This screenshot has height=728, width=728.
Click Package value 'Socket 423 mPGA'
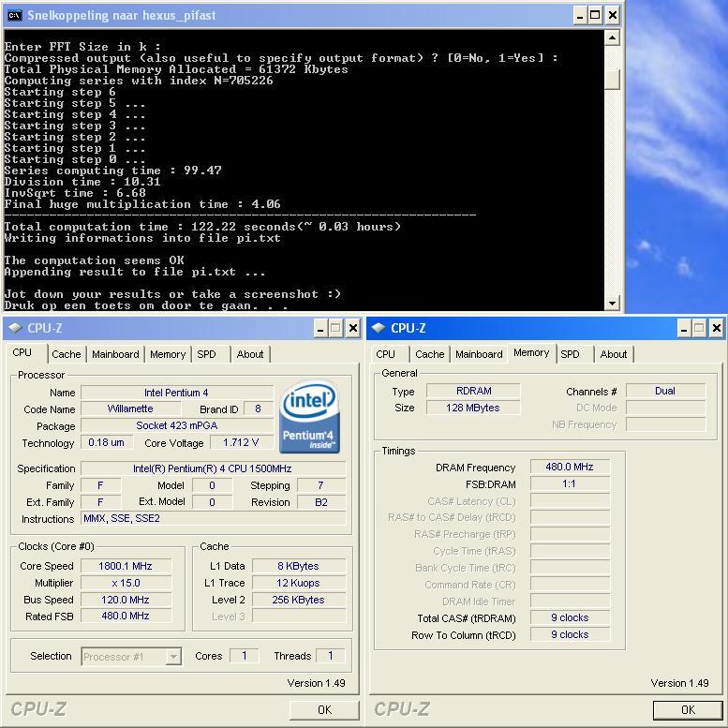click(x=177, y=425)
